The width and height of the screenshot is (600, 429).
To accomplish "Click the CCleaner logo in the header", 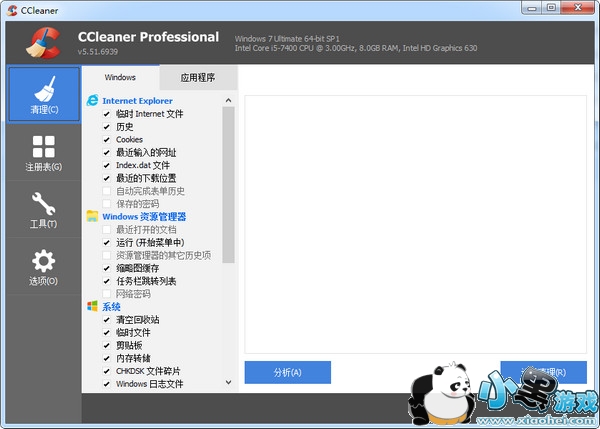I will pyautogui.click(x=44, y=43).
